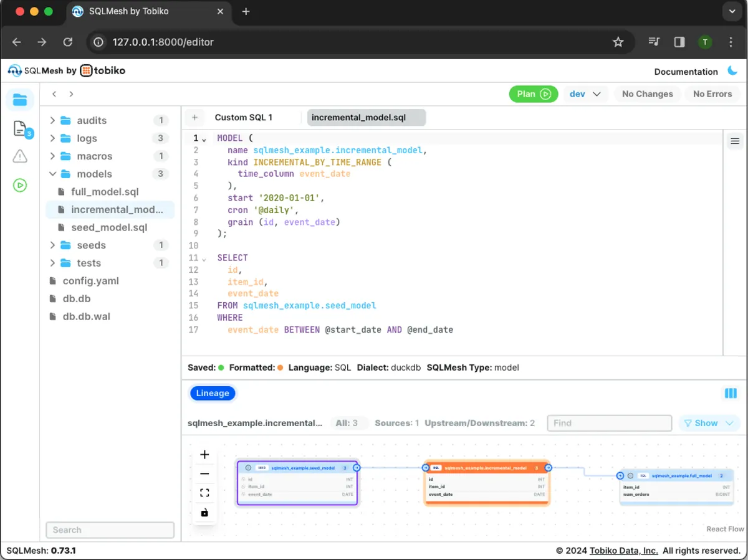The image size is (748, 560).
Task: Toggle dark mode moon icon
Action: pyautogui.click(x=732, y=71)
